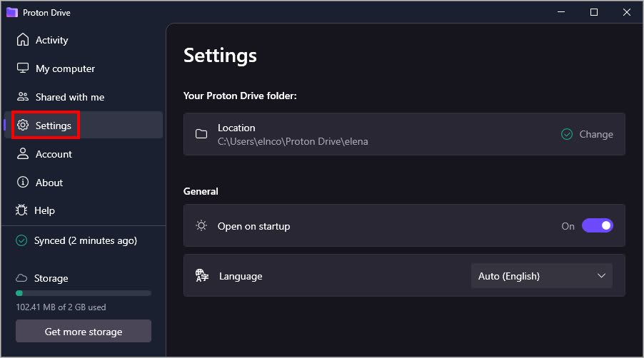Open the Auto (English) language dropdown

click(542, 276)
